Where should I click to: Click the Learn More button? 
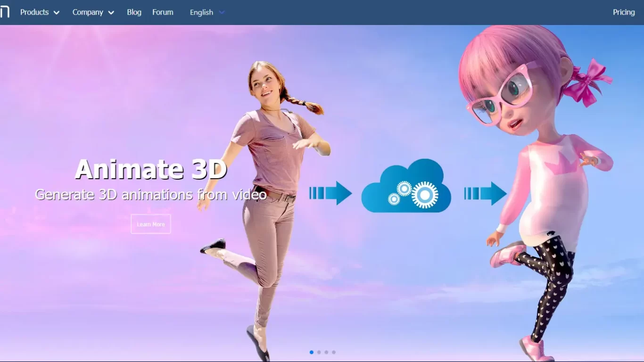click(150, 224)
